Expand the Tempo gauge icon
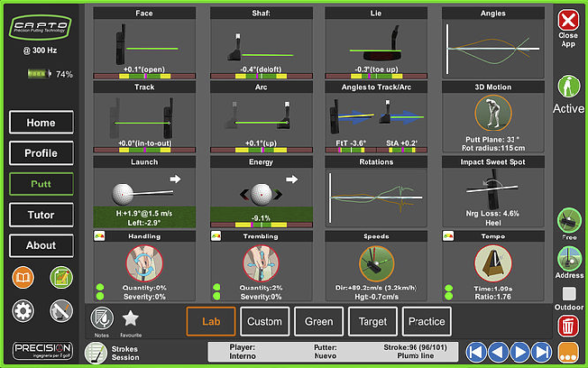Image resolution: width=588 pixels, height=368 pixels. pos(448,236)
